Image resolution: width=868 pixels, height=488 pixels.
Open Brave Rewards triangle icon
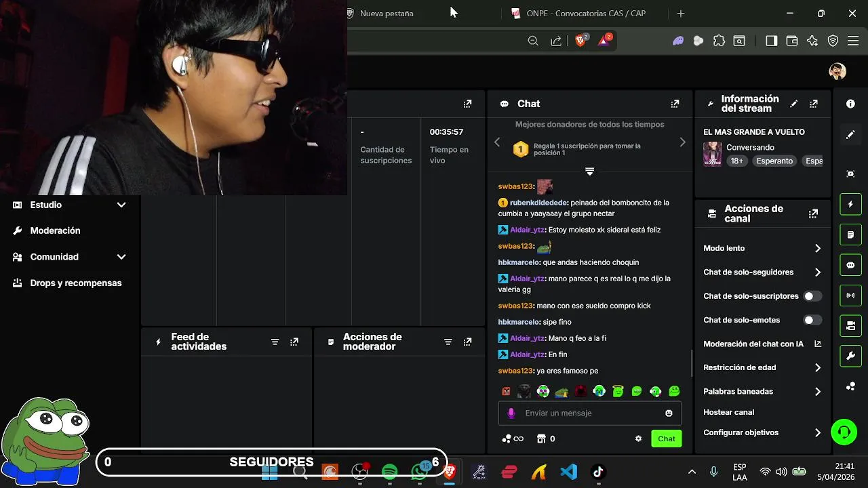[604, 41]
